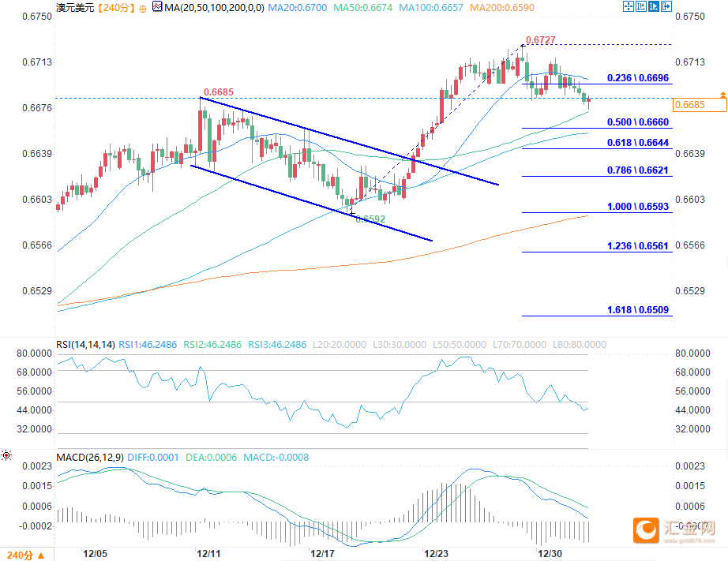Click the RSI3:46.2486 value
Screen dimensions: 728x561
coord(276,345)
